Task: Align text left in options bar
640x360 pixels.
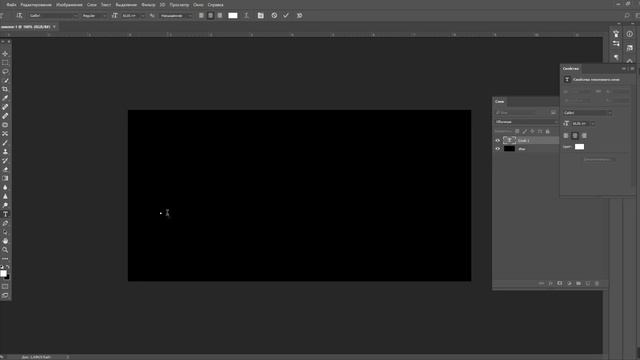Action: click(x=201, y=16)
